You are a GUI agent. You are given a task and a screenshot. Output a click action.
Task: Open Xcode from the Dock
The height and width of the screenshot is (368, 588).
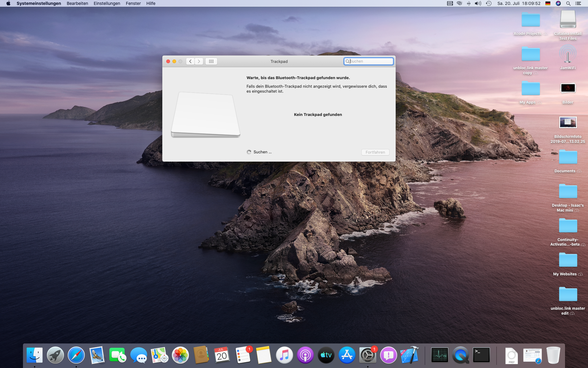click(x=409, y=355)
